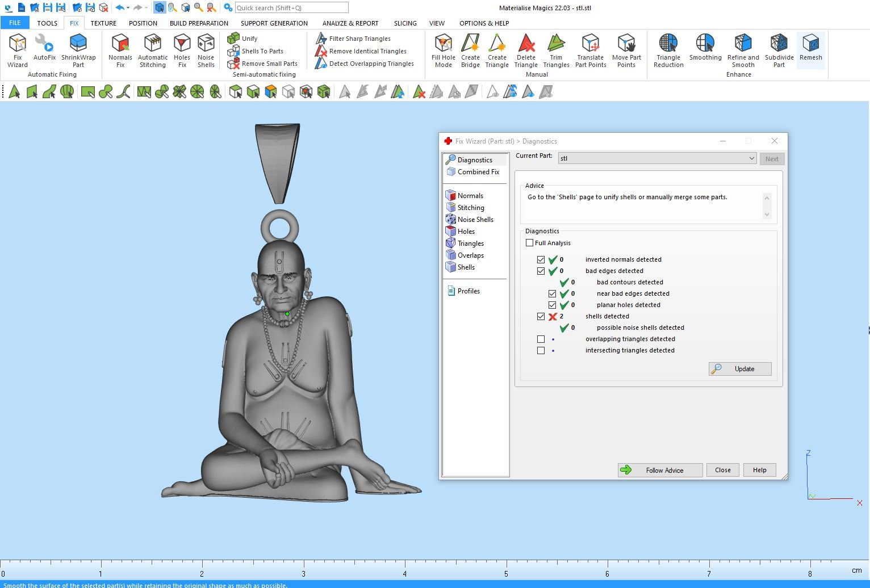Open the undo history dropdown arrow

(128, 8)
